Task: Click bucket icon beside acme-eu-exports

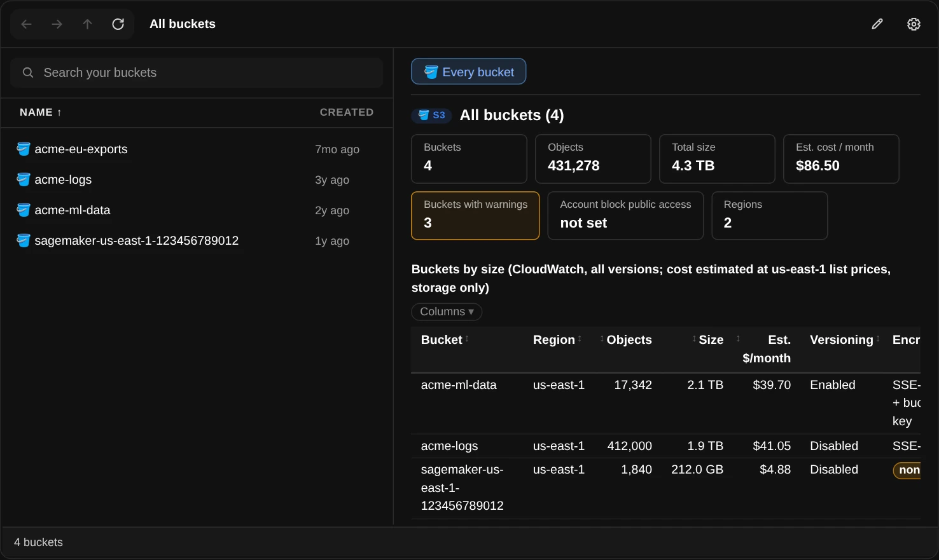Action: coord(24,149)
